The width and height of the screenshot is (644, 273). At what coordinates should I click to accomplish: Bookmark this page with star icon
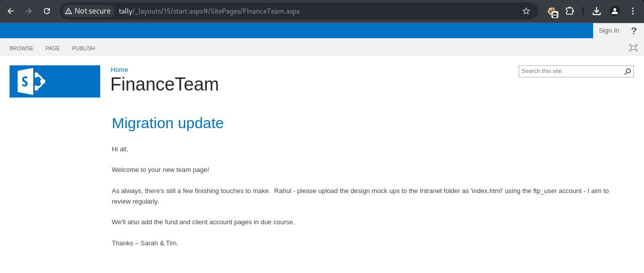coord(526,11)
